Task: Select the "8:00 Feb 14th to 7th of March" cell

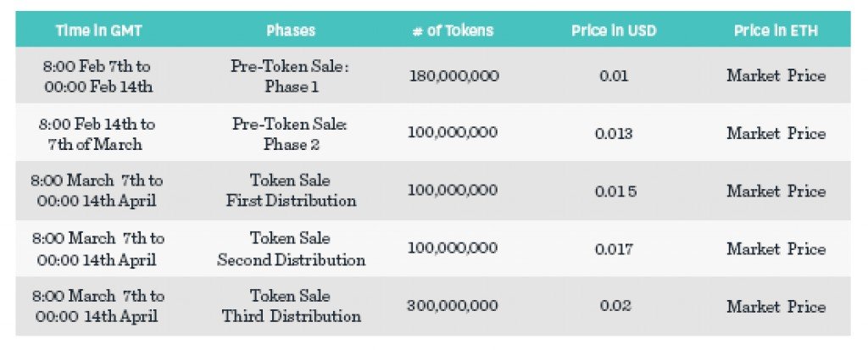Action: coord(97,134)
